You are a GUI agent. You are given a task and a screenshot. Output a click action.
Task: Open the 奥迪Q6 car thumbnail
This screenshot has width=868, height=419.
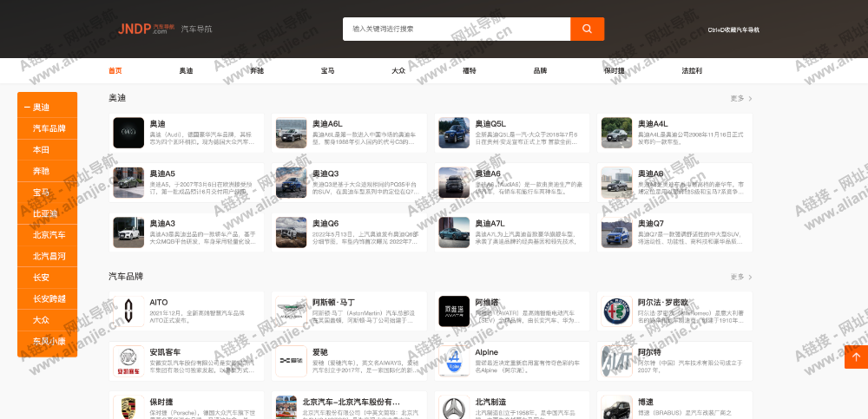tap(291, 232)
